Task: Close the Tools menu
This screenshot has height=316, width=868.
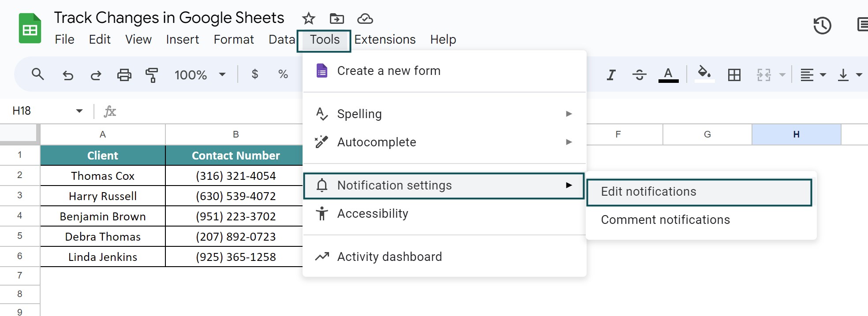Action: (324, 41)
